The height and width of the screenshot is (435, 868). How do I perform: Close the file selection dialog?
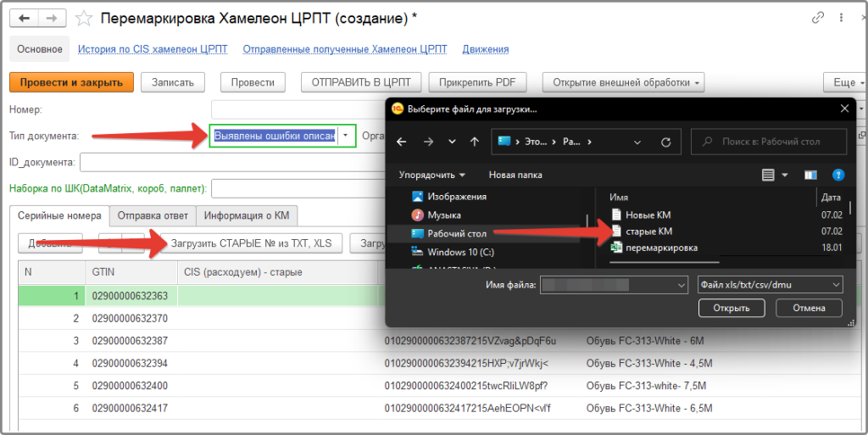844,109
